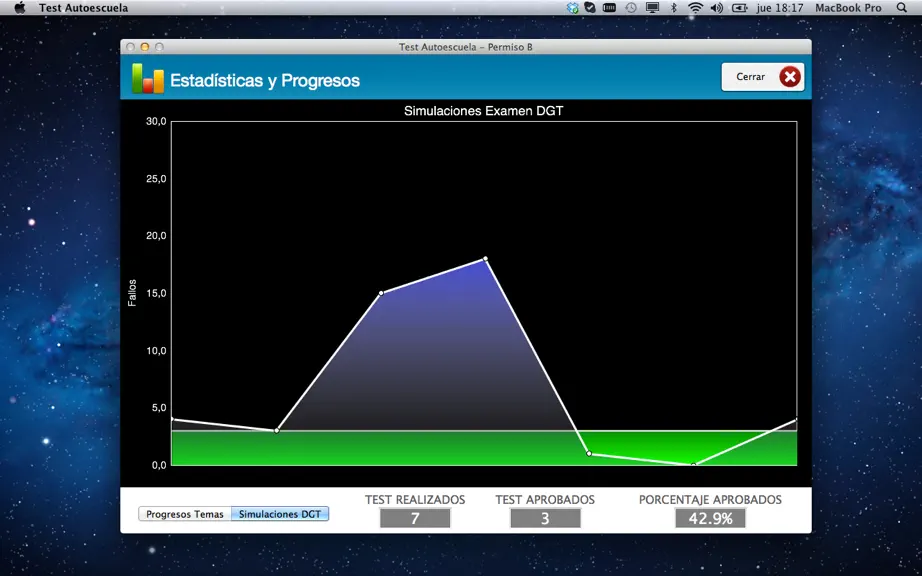Image resolution: width=922 pixels, height=576 pixels.
Task: Click the data point at 1 fallo
Action: pos(589,454)
